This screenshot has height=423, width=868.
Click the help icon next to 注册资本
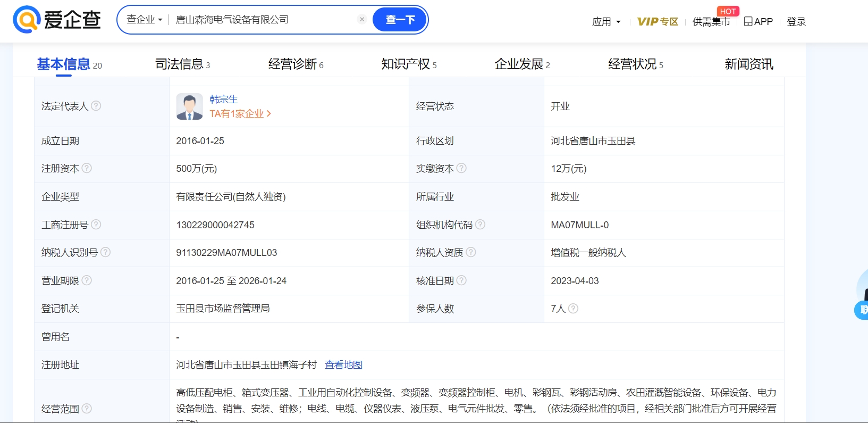(x=87, y=168)
